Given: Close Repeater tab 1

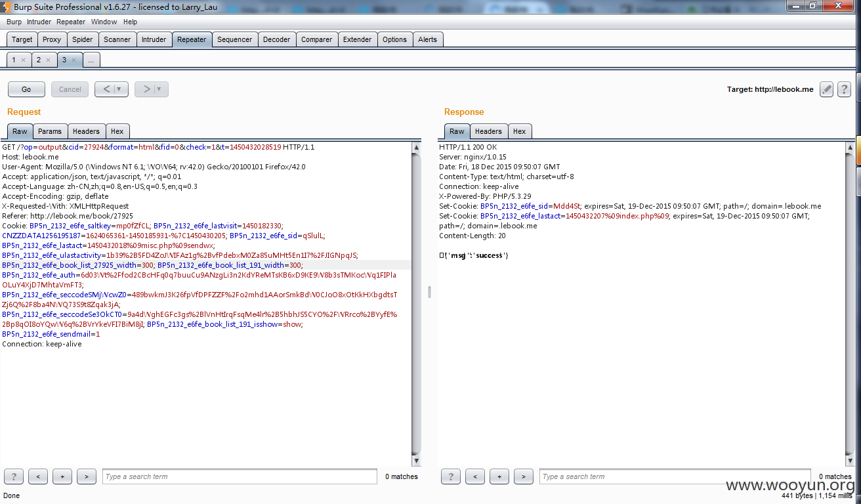Looking at the screenshot, I should (23, 60).
